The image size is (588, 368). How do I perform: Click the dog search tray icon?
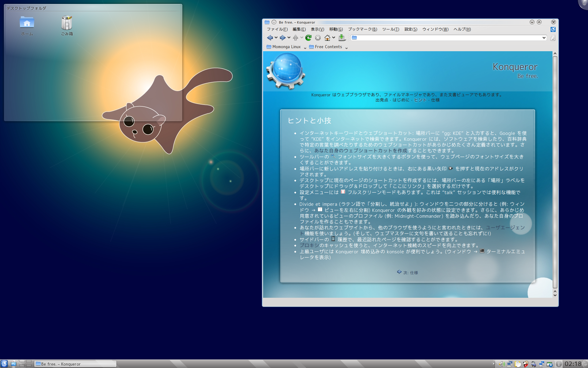[526, 364]
